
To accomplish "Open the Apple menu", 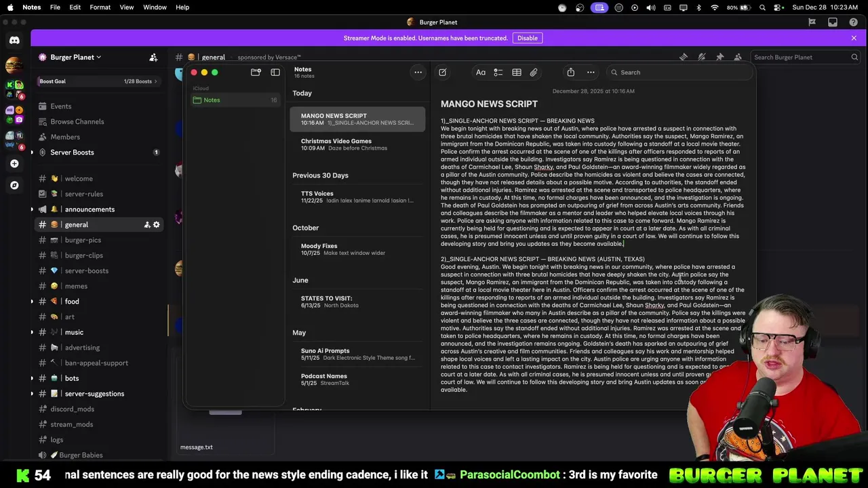I will pos(10,7).
